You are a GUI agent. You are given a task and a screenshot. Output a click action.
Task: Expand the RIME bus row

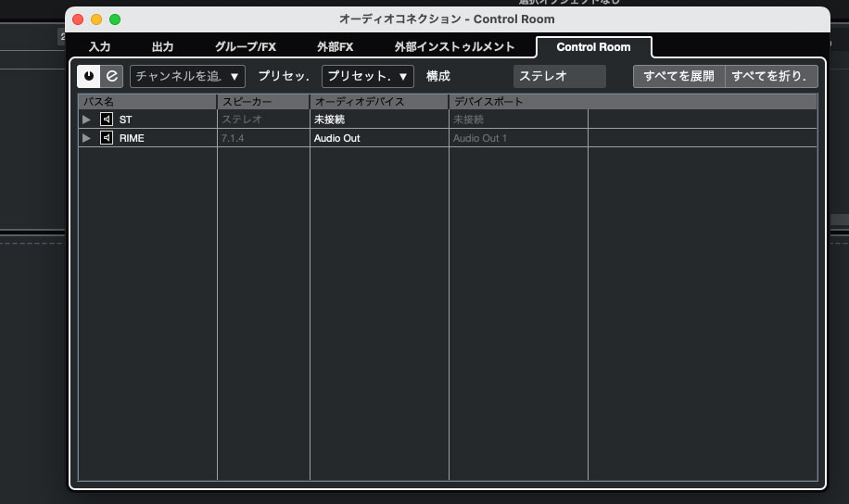[x=87, y=138]
